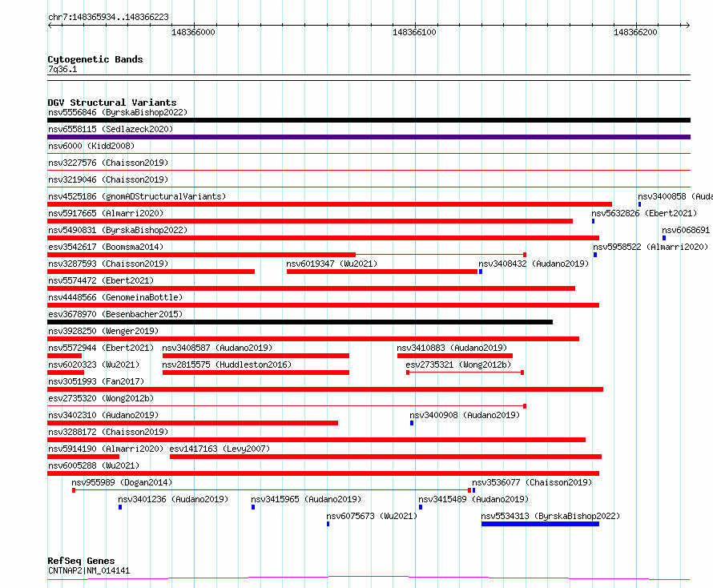The height and width of the screenshot is (588, 713).
Task: Select the nsv955989 (Dogan2014) label
Action: point(122,482)
